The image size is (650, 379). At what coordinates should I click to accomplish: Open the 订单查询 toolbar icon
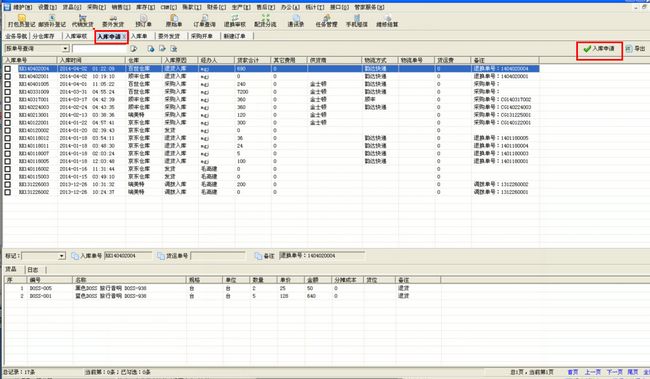click(204, 21)
